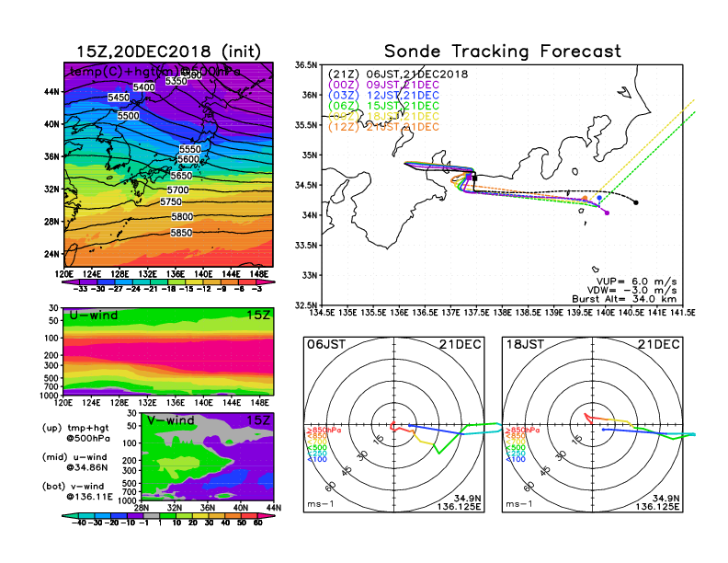Click the "ms-1" unit in the 18JST hodograph
This screenshot has height=563, width=728.
click(519, 504)
